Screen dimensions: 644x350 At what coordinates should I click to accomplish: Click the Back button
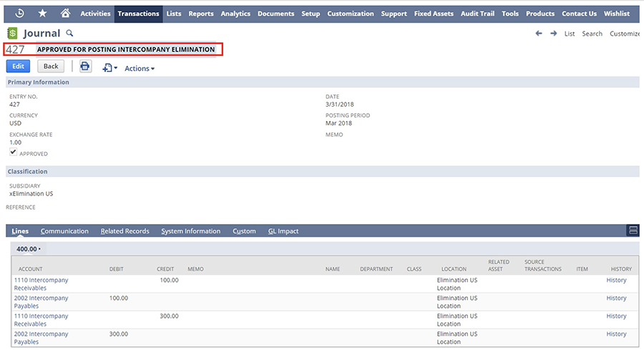51,67
